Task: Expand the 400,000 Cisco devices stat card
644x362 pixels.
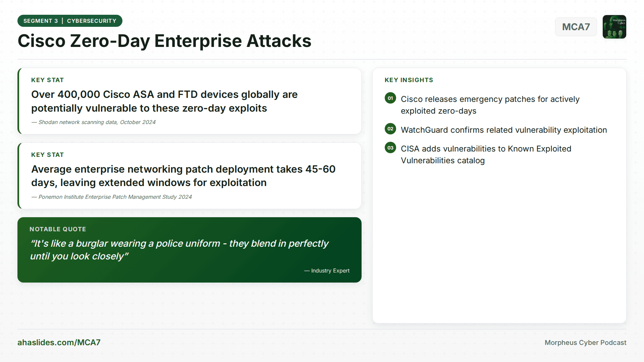Action: tap(190, 101)
